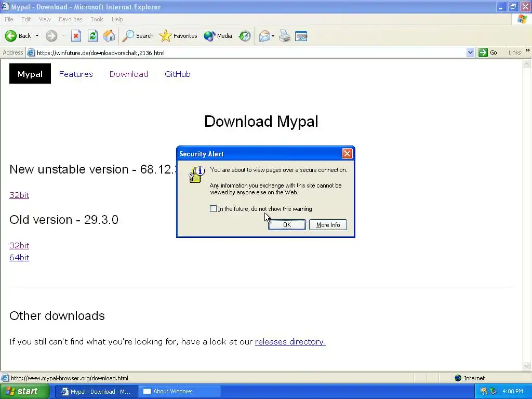This screenshot has height=399, width=532.
Task: Print the page with printer icon
Action: click(285, 36)
